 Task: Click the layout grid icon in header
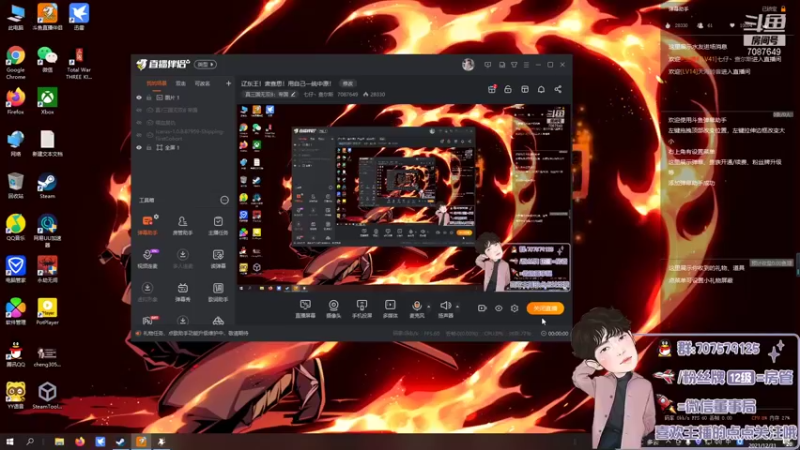click(x=524, y=89)
